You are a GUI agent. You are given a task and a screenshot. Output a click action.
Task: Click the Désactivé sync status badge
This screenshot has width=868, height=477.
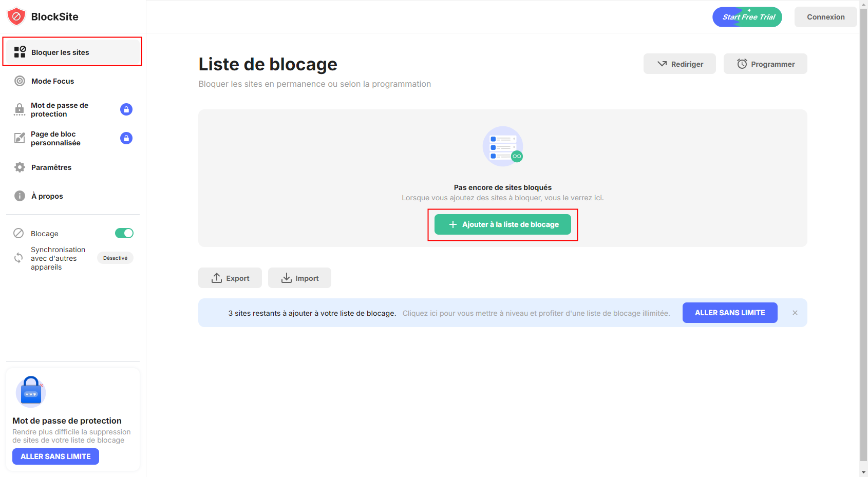coord(115,258)
